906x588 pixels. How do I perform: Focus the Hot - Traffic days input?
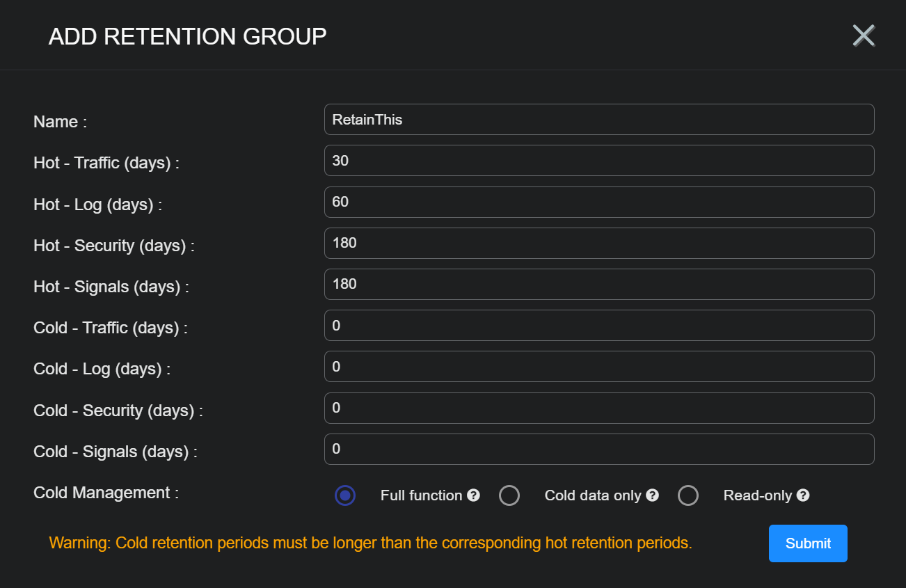(x=598, y=161)
